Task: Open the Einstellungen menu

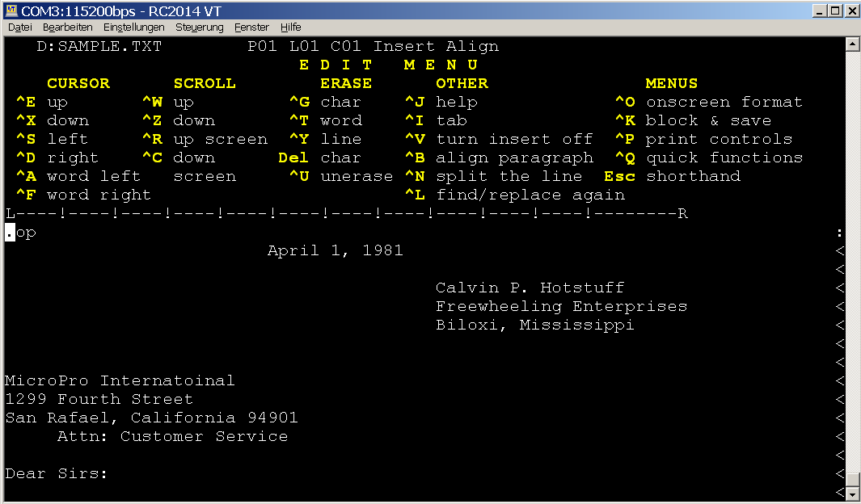Action: [x=134, y=27]
